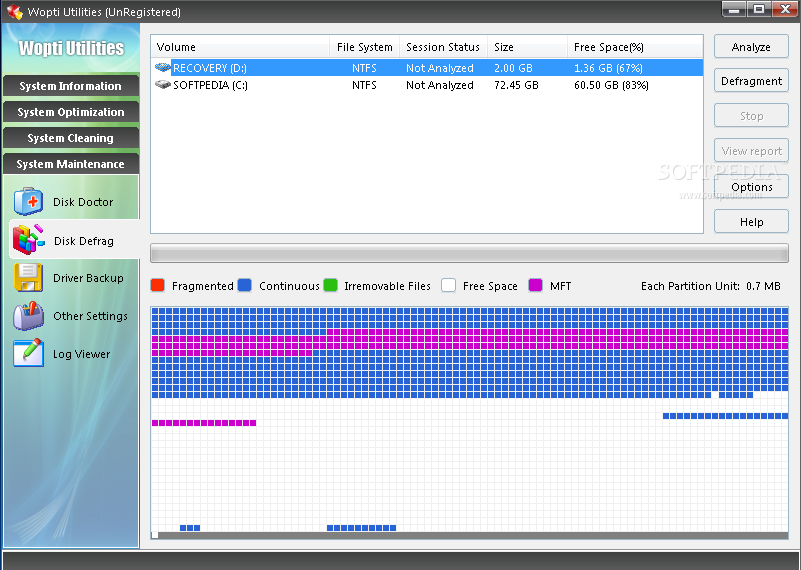Sort by the File System column header
Viewport: 801px width, 570px height.
[365, 47]
